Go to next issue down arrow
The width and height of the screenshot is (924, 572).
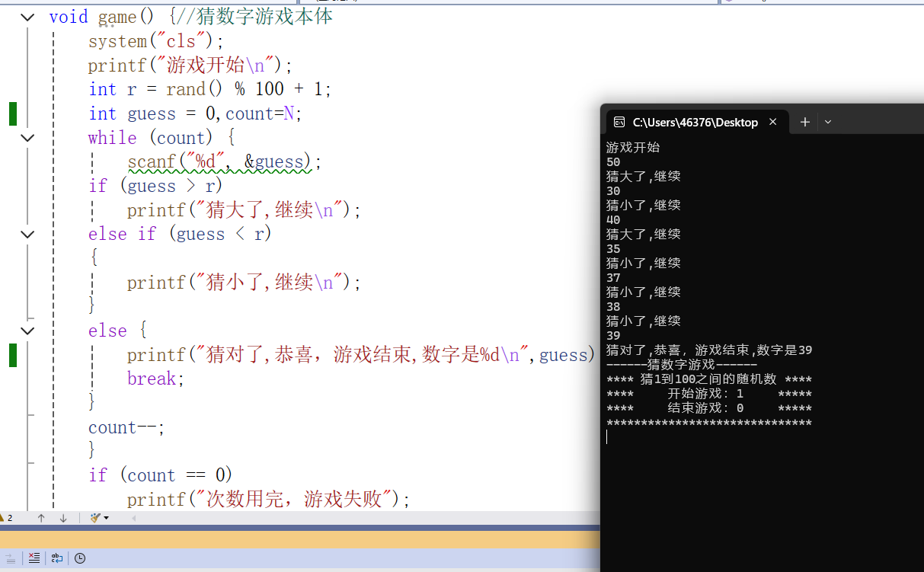[x=63, y=518]
